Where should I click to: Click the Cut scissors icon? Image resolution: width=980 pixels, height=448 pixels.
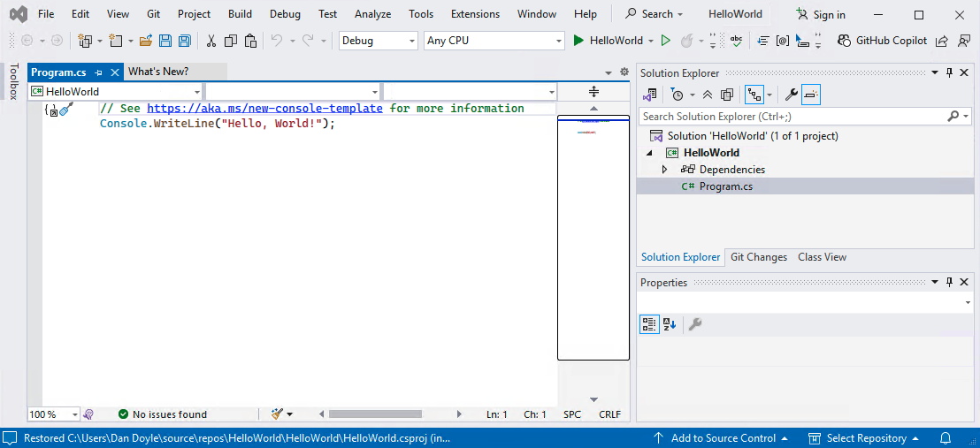pos(211,41)
